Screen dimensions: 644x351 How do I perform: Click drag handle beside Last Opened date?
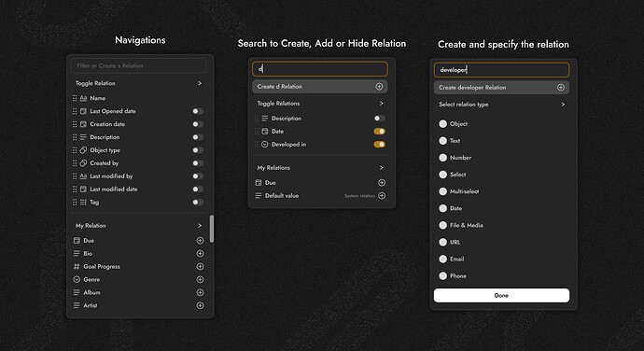click(x=75, y=111)
